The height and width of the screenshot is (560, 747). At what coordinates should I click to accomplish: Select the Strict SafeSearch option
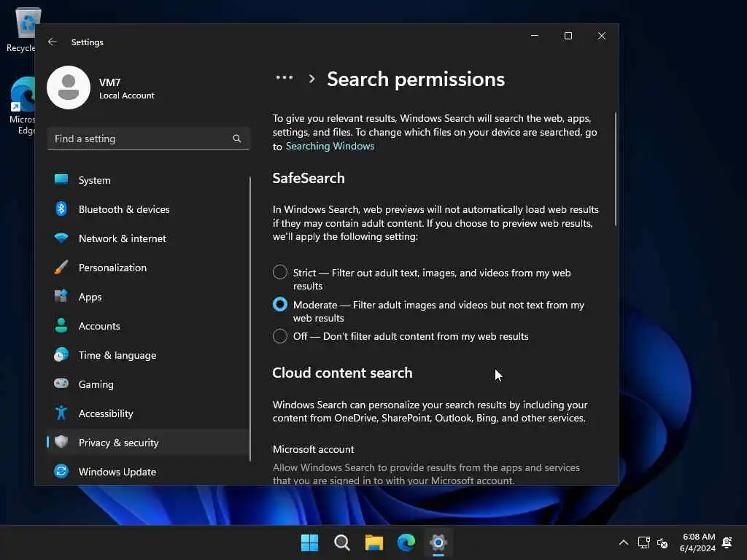click(x=280, y=273)
